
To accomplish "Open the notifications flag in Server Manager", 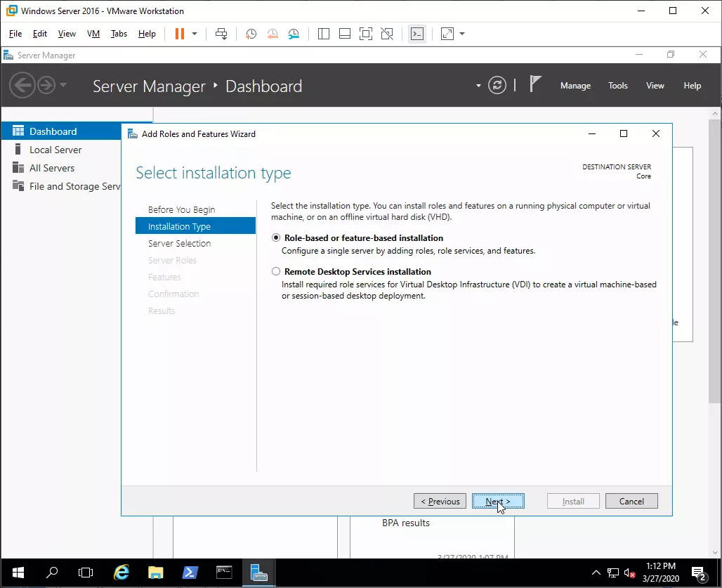I will [535, 85].
